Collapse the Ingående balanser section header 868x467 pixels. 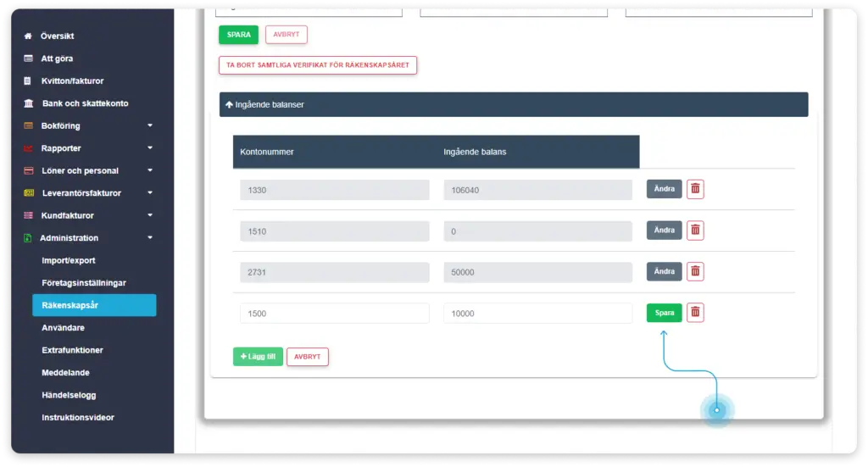(514, 104)
